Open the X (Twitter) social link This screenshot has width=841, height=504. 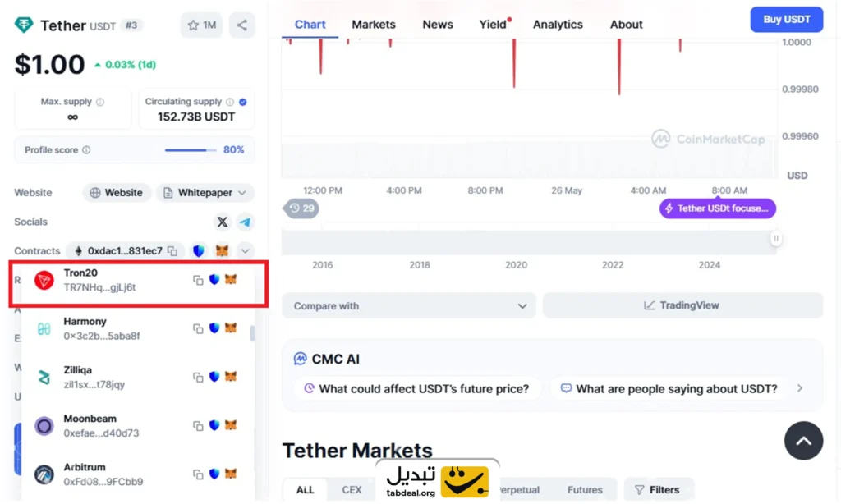223,222
